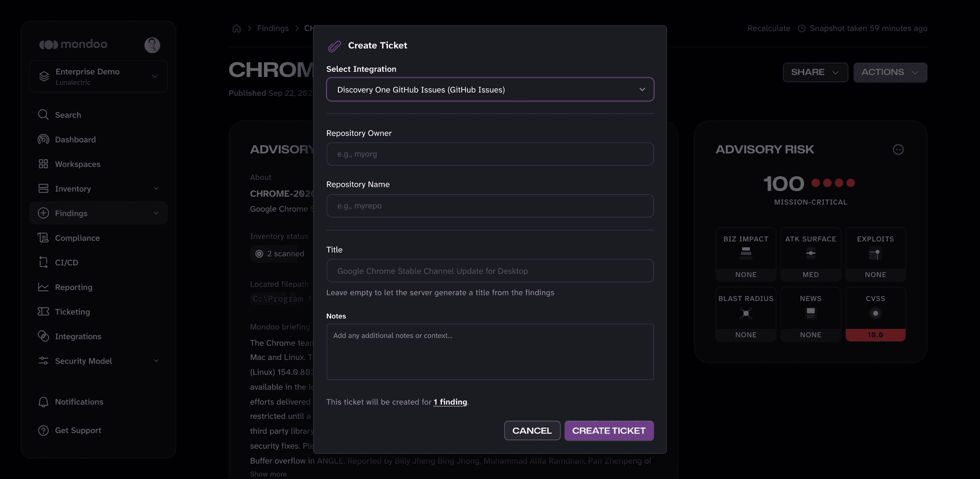Click Show more under the briefing
The width and height of the screenshot is (980, 479).
pos(268,474)
